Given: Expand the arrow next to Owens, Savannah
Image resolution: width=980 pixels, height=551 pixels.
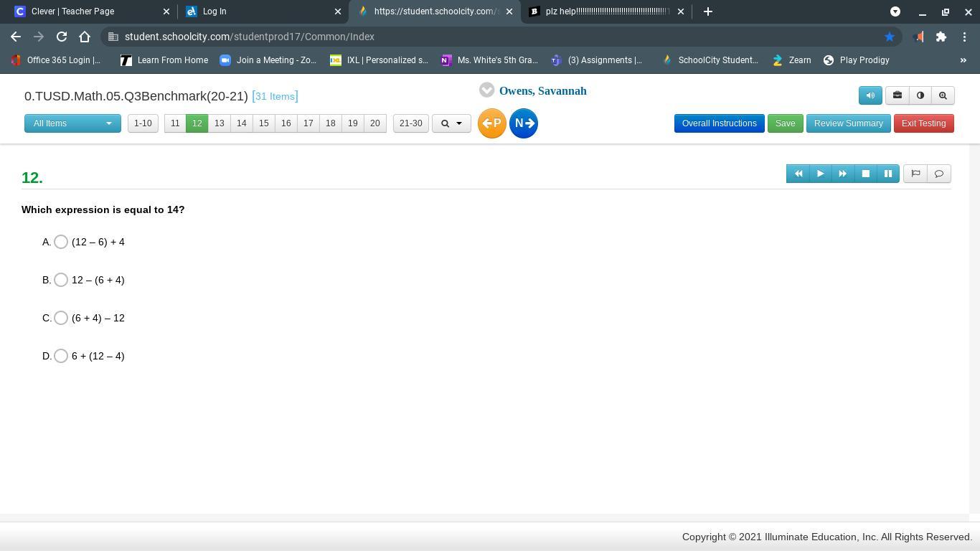Looking at the screenshot, I should pyautogui.click(x=486, y=90).
